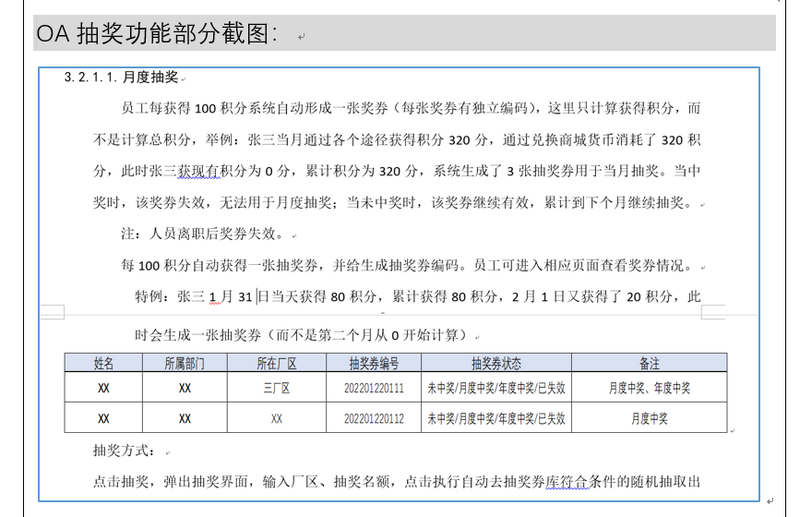Click the grey '所在厂区' cell 'XX' in second row
The height and width of the screenshot is (517, 800).
(x=277, y=418)
